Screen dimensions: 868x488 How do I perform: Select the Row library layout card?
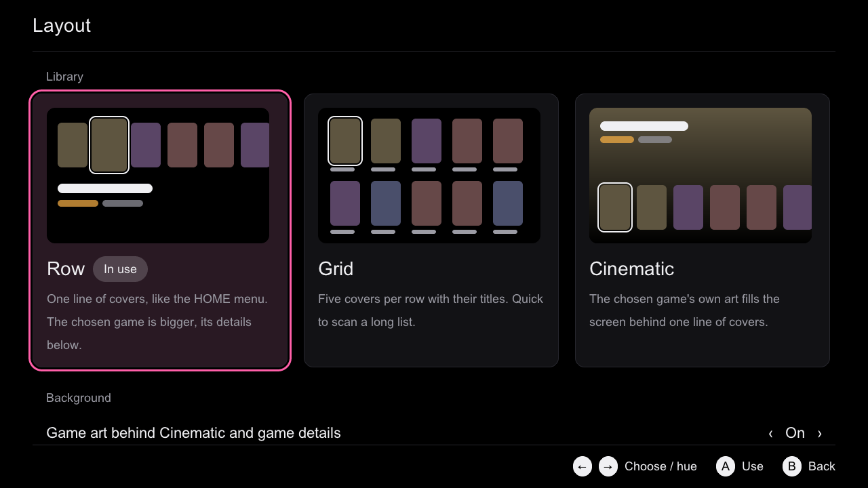pyautogui.click(x=160, y=230)
